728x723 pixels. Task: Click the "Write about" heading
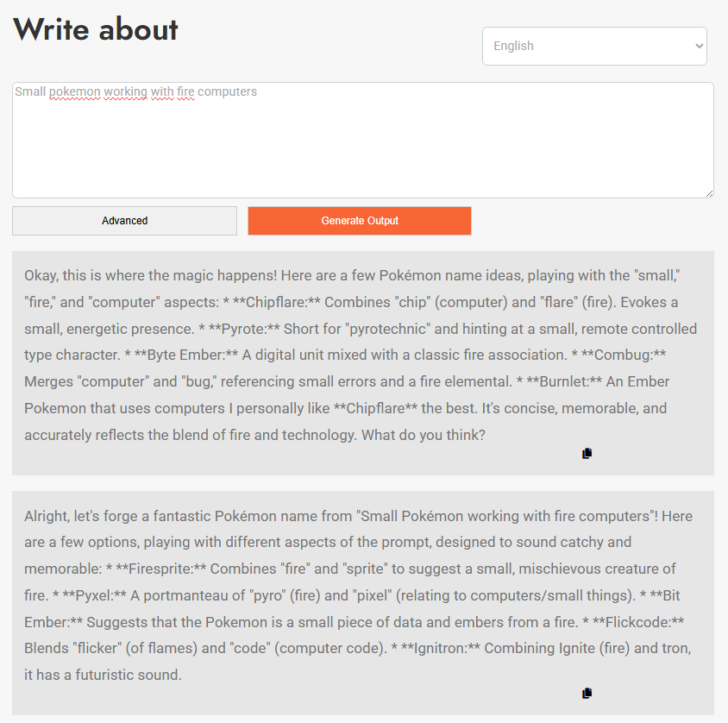click(95, 29)
